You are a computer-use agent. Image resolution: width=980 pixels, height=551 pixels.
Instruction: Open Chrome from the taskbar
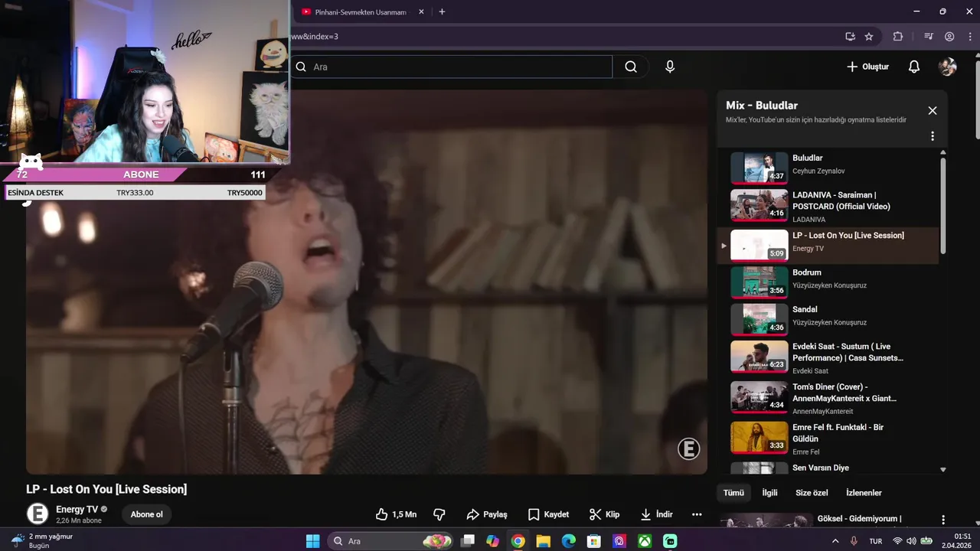(x=518, y=541)
